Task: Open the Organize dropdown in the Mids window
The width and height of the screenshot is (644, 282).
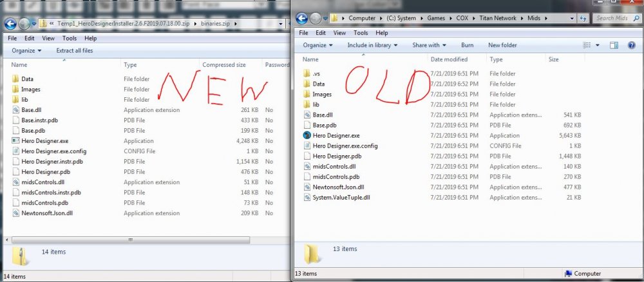Action: click(317, 45)
